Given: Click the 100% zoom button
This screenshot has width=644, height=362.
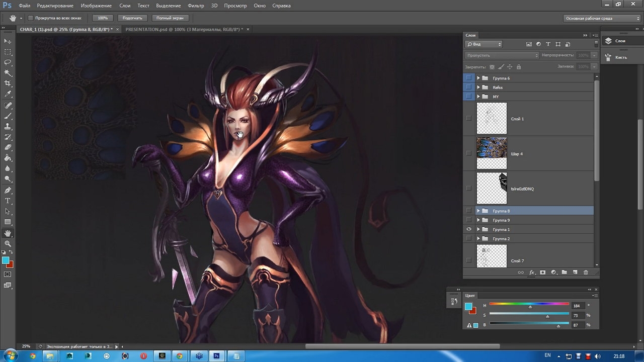Looking at the screenshot, I should [103, 18].
